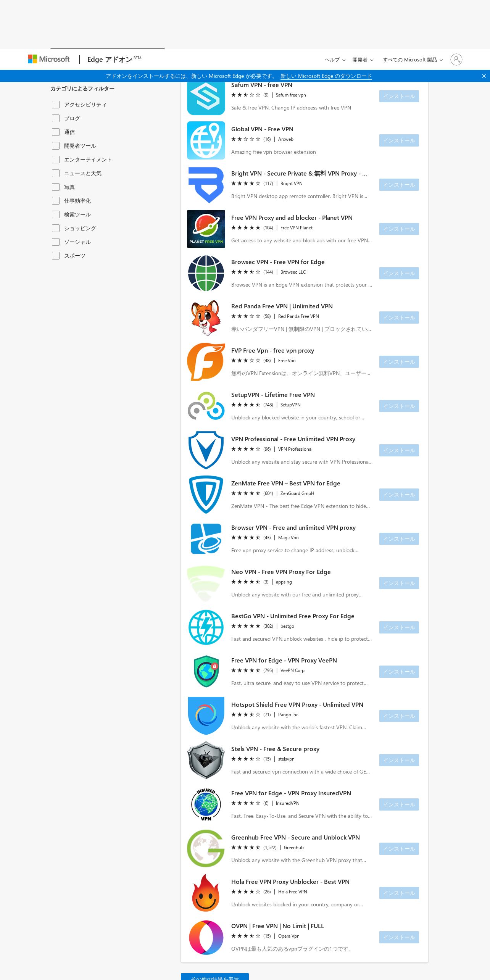Image resolution: width=490 pixels, height=980 pixels.
Task: Check the 仕事効率化 category filter
Action: pos(56,201)
